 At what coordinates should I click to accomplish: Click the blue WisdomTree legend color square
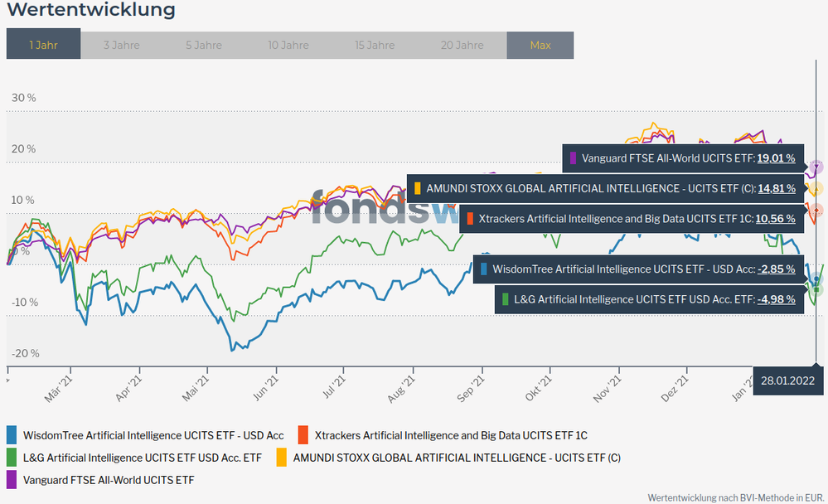(12, 434)
